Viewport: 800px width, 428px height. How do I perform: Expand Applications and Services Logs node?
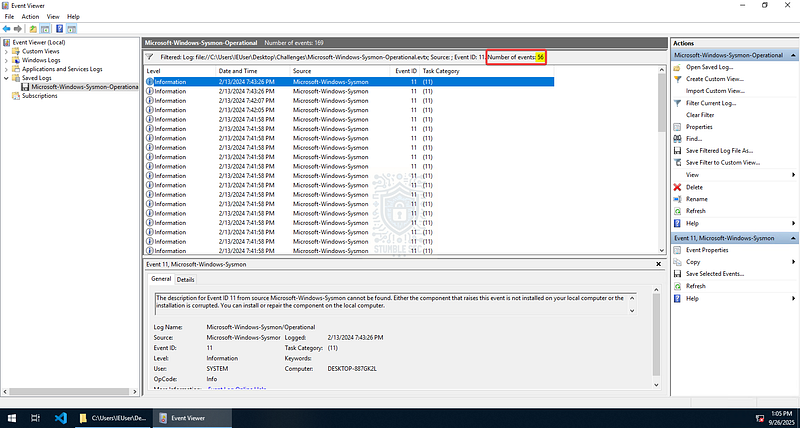coord(6,69)
